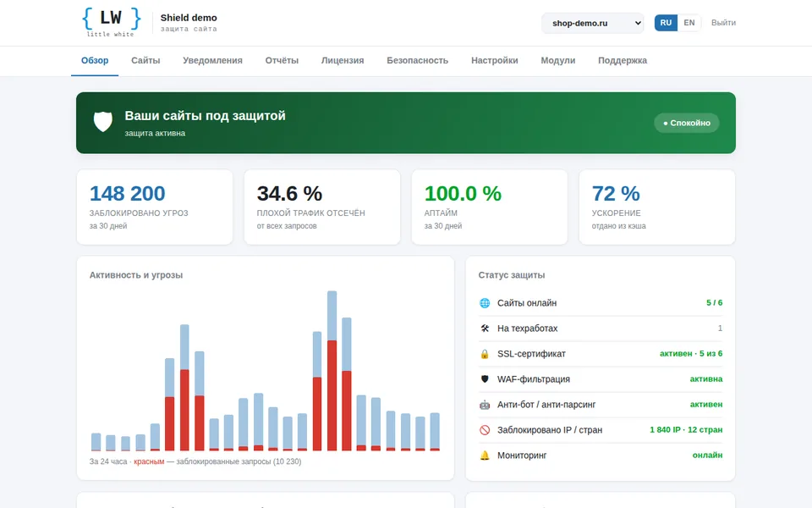
Task: Click the tools icon beside На техработах
Action: (485, 329)
